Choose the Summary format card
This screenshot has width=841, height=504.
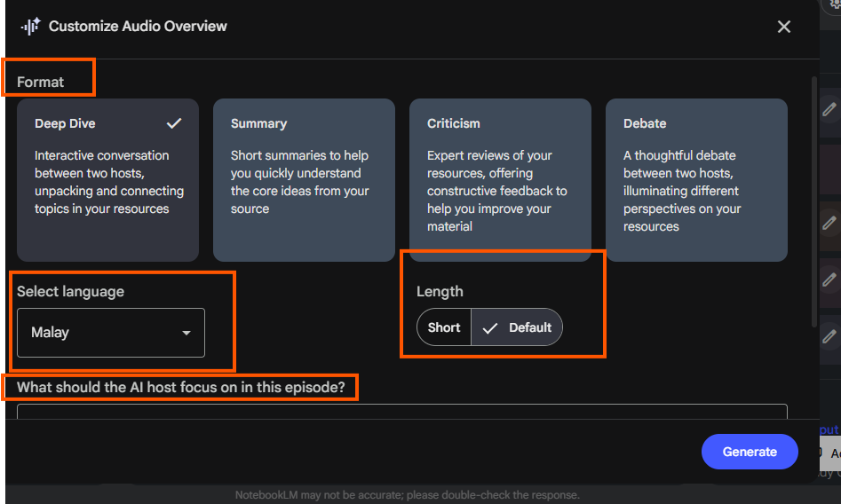pyautogui.click(x=304, y=180)
